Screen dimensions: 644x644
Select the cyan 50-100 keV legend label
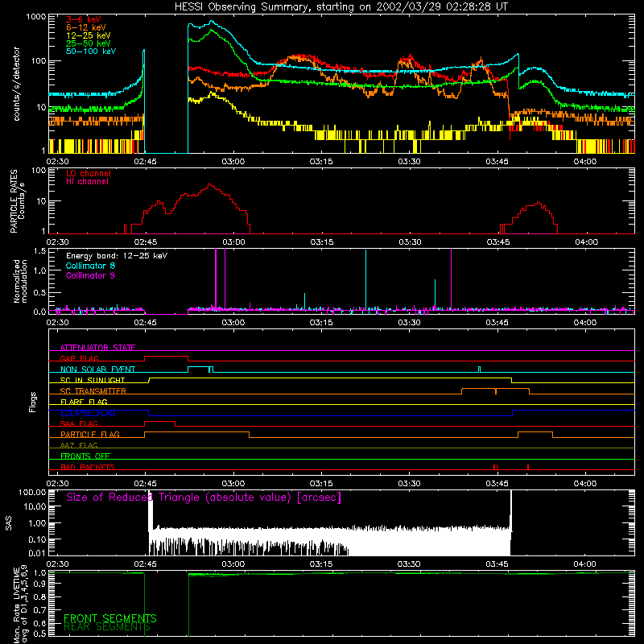point(91,51)
